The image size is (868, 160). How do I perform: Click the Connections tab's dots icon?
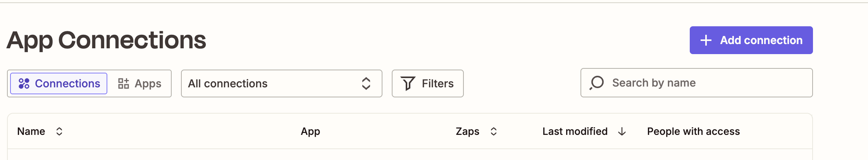[24, 83]
